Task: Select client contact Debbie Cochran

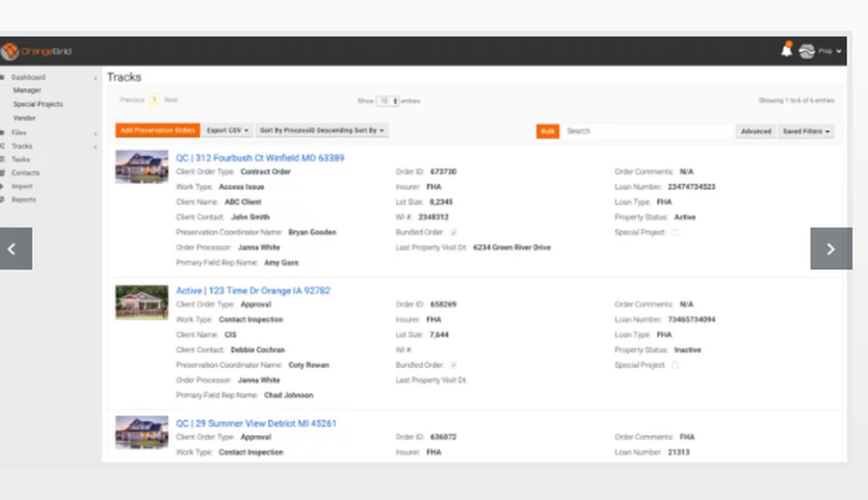Action: tap(258, 350)
